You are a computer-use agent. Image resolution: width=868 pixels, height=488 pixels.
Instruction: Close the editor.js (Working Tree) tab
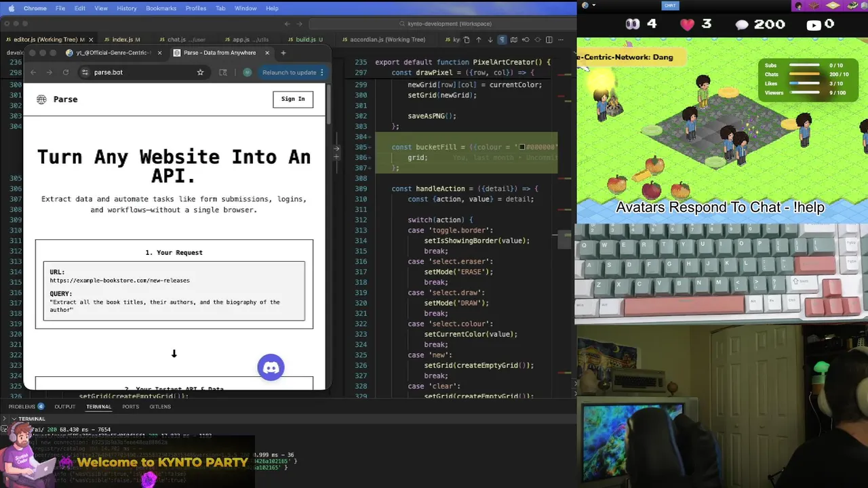point(90,39)
